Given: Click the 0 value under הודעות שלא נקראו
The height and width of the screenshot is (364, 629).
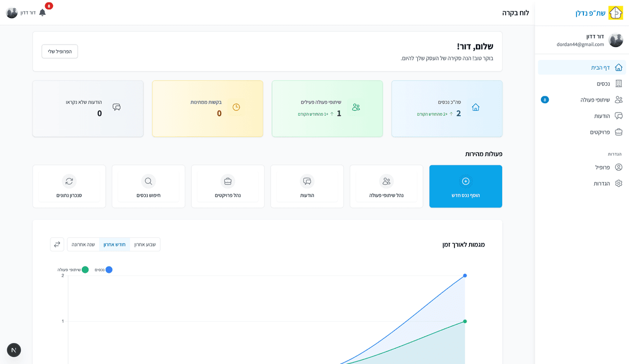Looking at the screenshot, I should pyautogui.click(x=100, y=113).
